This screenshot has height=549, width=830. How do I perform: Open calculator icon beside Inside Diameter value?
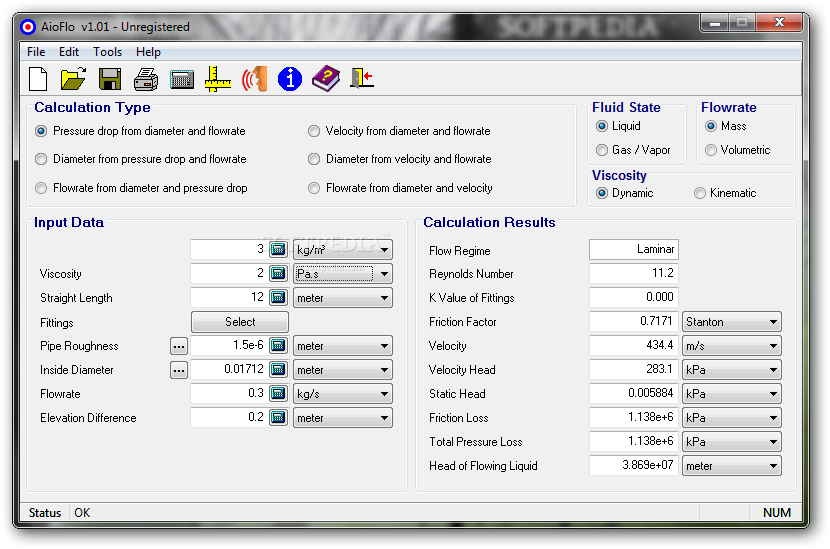click(x=278, y=369)
